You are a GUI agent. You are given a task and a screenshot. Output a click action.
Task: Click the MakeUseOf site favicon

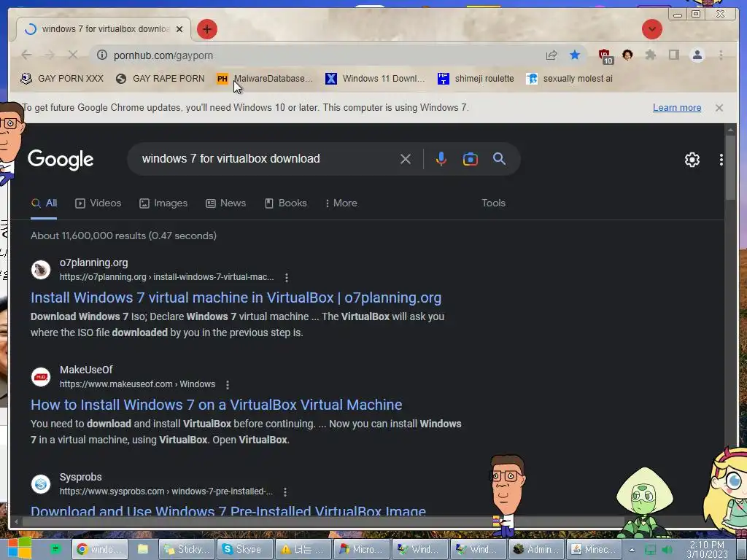coord(41,377)
